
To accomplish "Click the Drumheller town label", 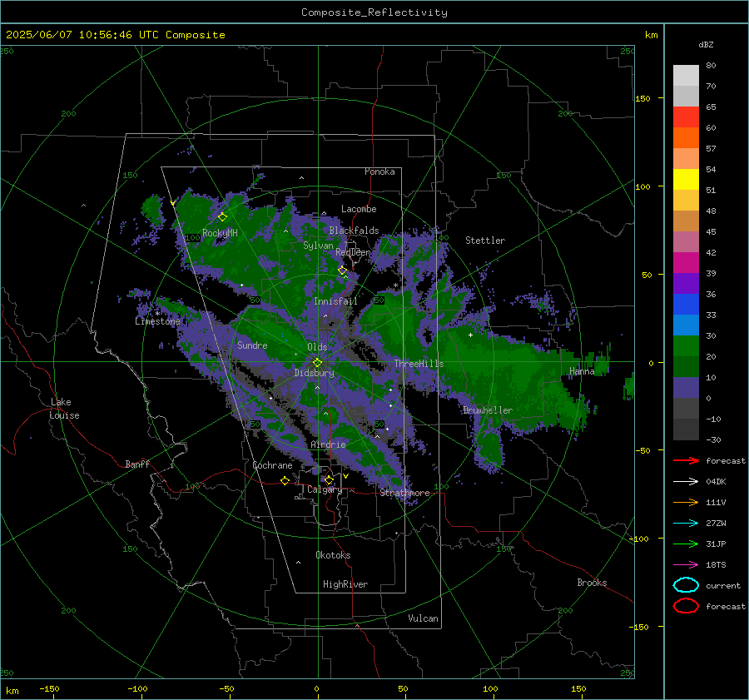I will pyautogui.click(x=487, y=410).
